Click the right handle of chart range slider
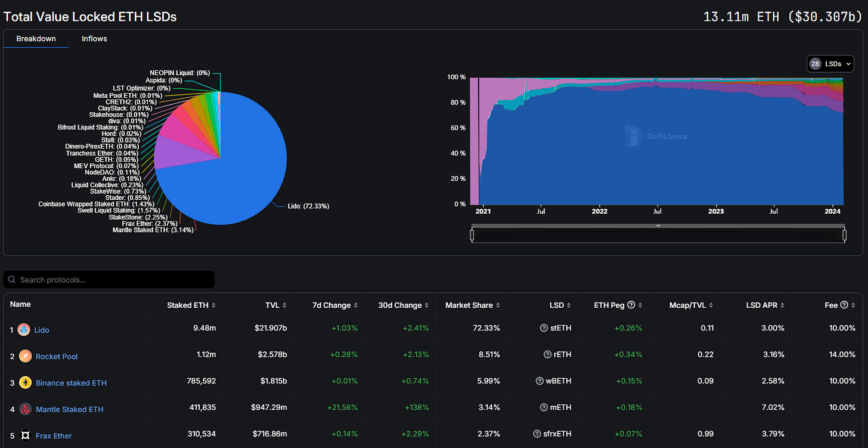This screenshot has height=448, width=868. coord(845,235)
